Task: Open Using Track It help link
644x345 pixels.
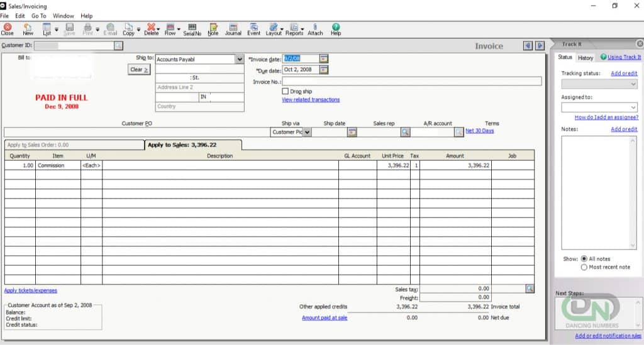Action: [x=624, y=57]
